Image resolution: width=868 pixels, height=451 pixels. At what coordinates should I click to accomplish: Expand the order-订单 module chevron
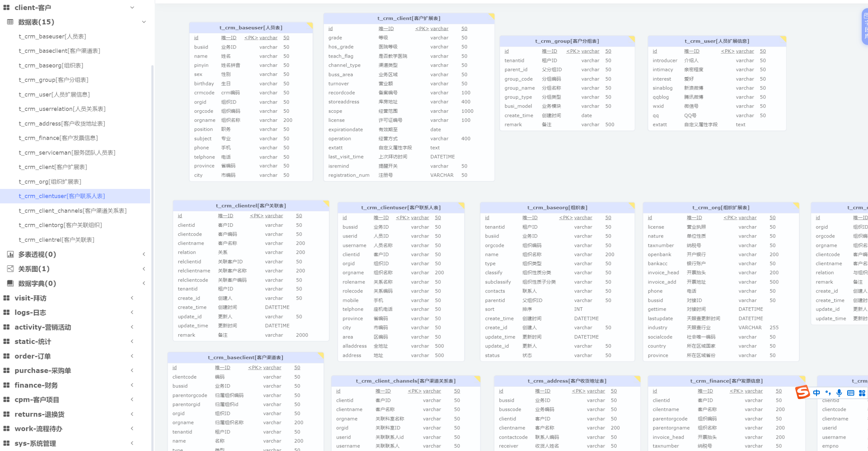pyautogui.click(x=132, y=356)
